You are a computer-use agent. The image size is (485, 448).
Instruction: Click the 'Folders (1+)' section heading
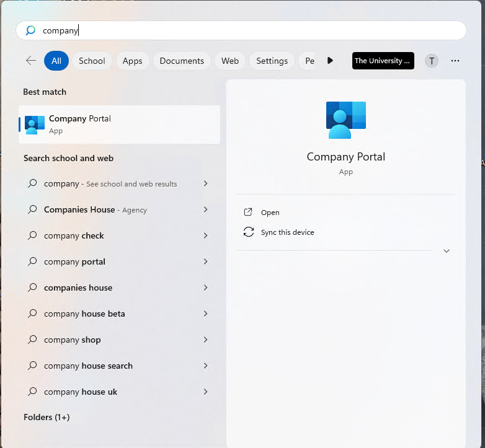47,417
